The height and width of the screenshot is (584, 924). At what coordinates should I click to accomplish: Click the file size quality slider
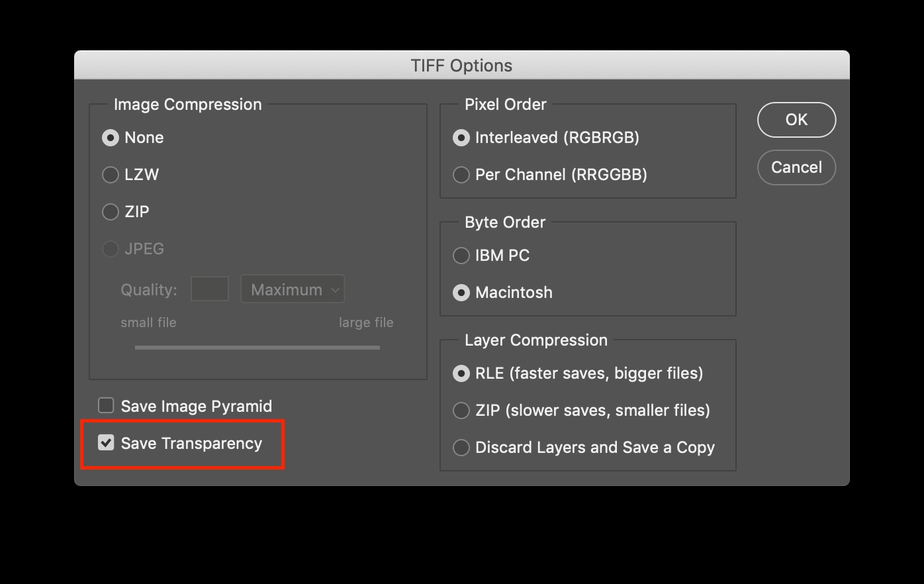click(257, 346)
